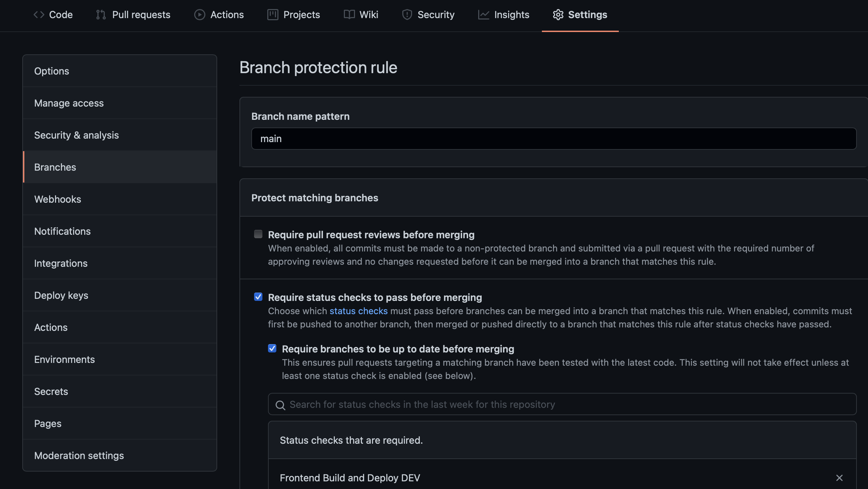Click the Frontend Build and Deploy DEV text

click(x=350, y=478)
